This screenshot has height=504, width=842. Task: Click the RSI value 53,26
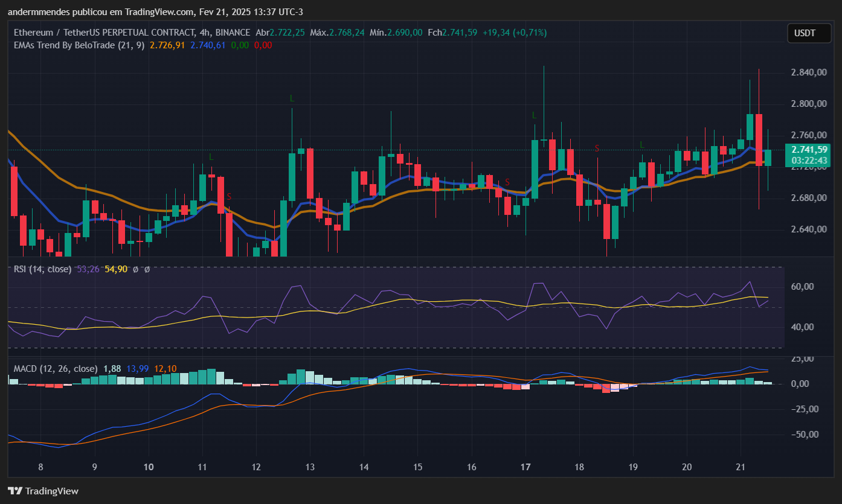click(89, 269)
